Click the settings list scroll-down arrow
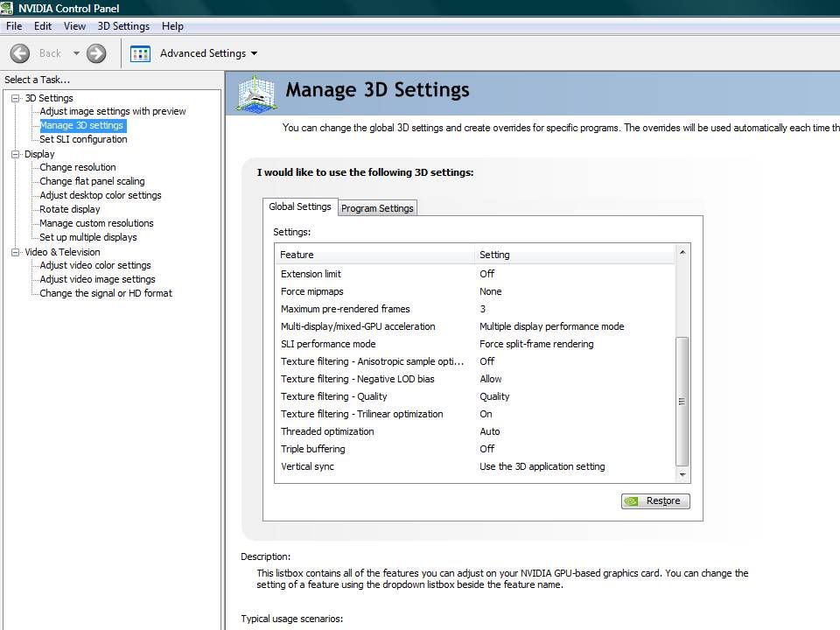840x630 pixels. click(x=682, y=474)
